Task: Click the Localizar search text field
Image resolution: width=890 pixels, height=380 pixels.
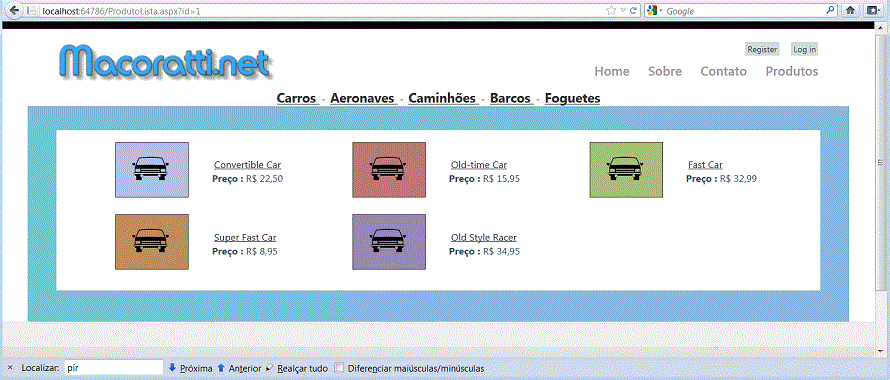Action: (x=114, y=368)
